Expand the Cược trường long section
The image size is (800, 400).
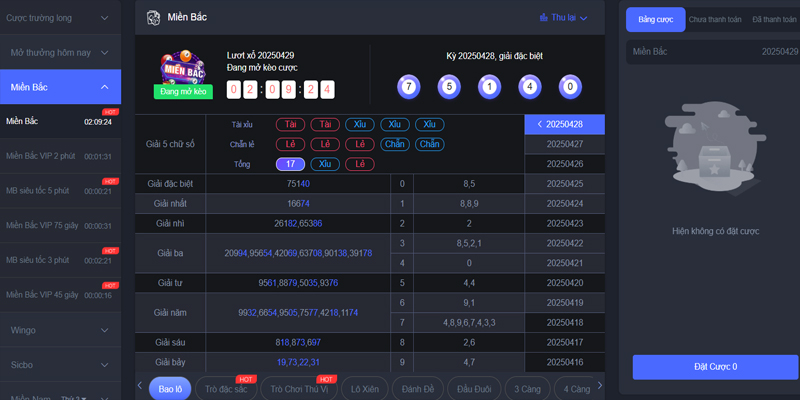[x=60, y=18]
